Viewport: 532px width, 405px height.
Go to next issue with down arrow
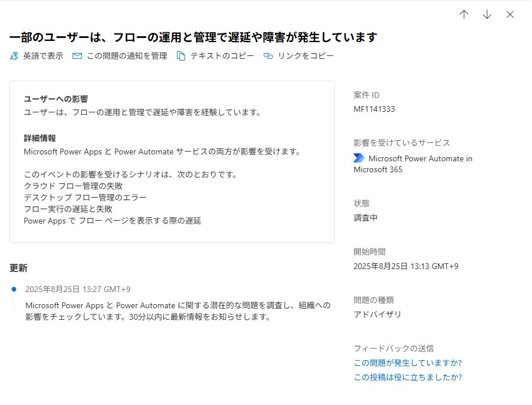point(487,14)
